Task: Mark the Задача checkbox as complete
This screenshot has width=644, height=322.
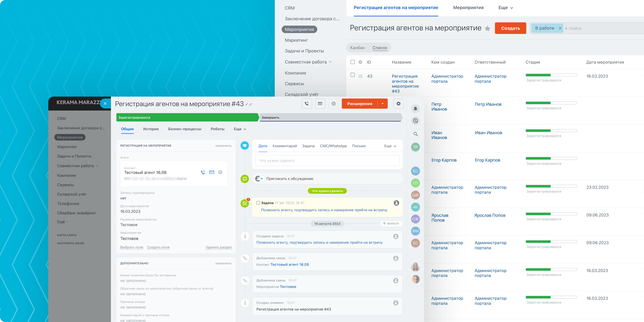Action: pyautogui.click(x=258, y=203)
